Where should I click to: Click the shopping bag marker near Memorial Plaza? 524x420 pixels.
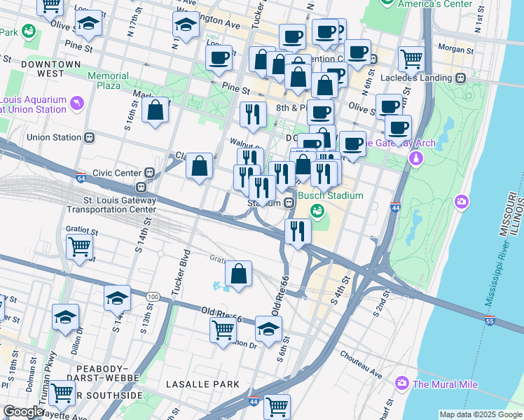click(x=155, y=112)
